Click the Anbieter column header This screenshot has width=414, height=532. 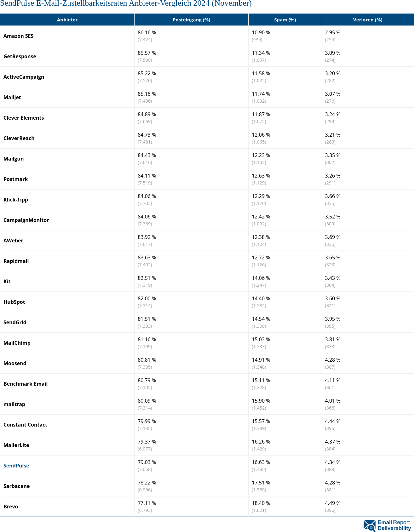[x=67, y=20]
